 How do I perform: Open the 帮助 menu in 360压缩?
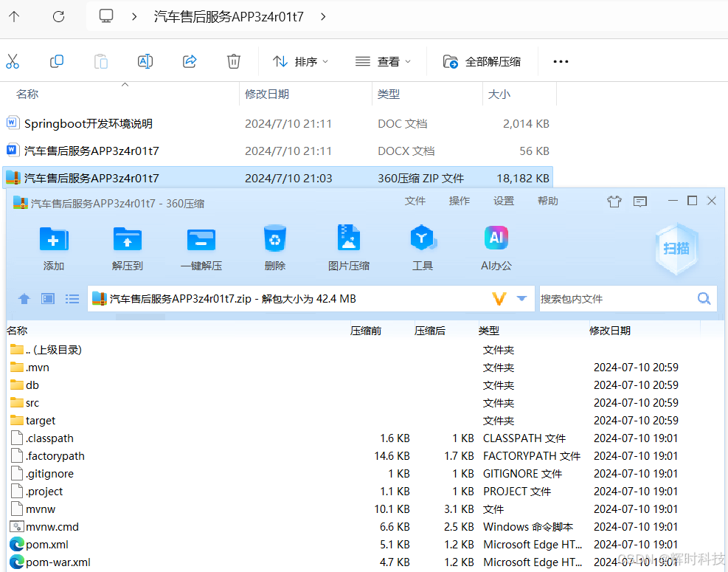point(548,200)
